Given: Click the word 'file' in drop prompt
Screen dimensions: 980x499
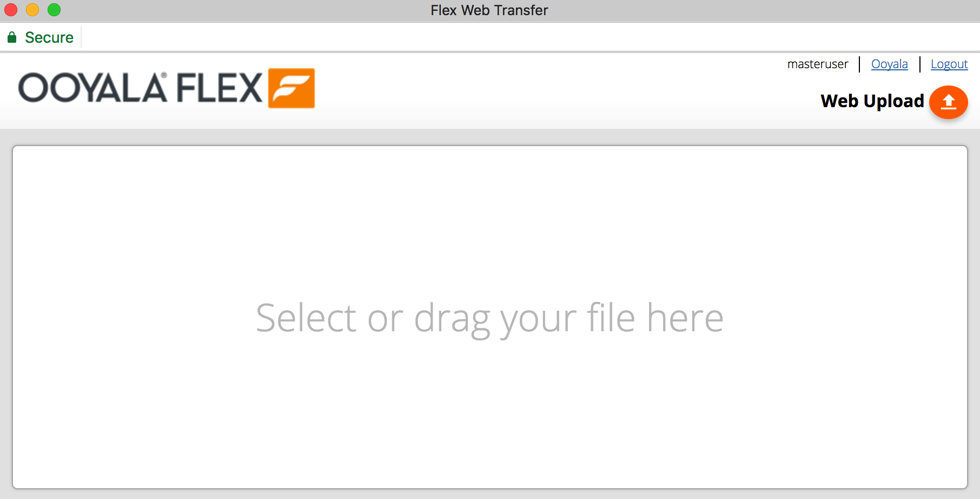Looking at the screenshot, I should click(611, 318).
